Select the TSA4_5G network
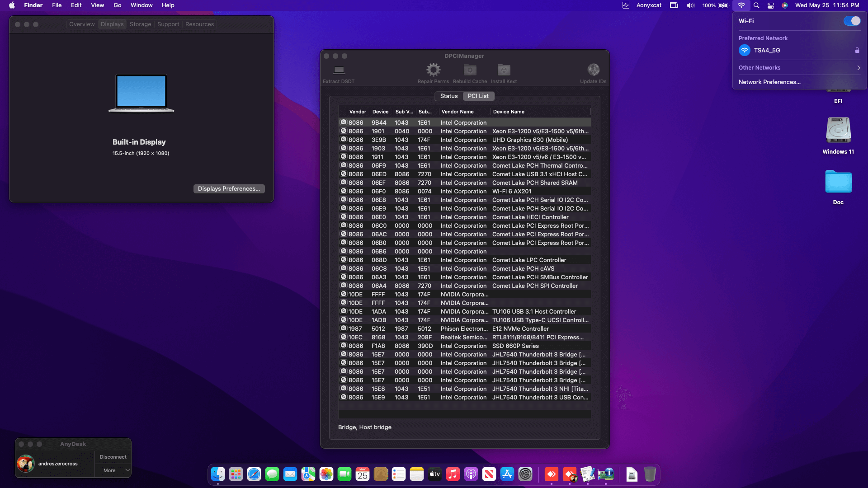The width and height of the screenshot is (868, 488). 799,50
